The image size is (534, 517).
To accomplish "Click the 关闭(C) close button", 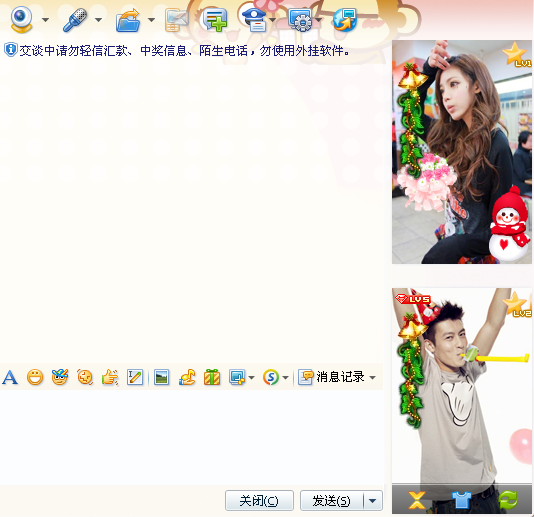I will coord(259,501).
